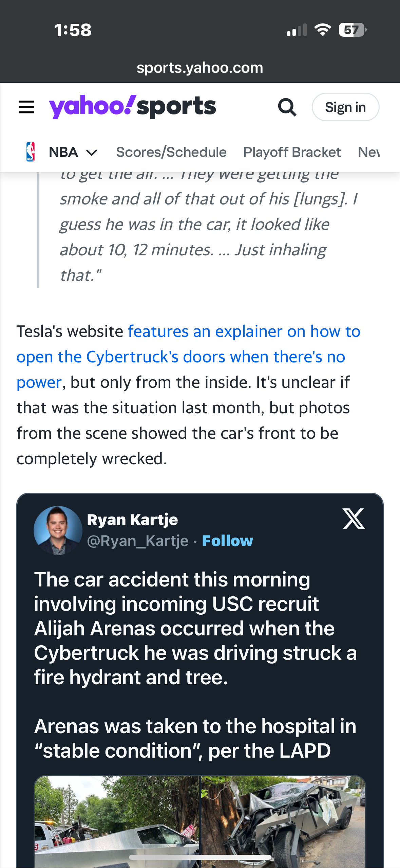This screenshot has height=868, width=400.
Task: Switch to the Playoff Bracket tab
Action: [x=292, y=152]
